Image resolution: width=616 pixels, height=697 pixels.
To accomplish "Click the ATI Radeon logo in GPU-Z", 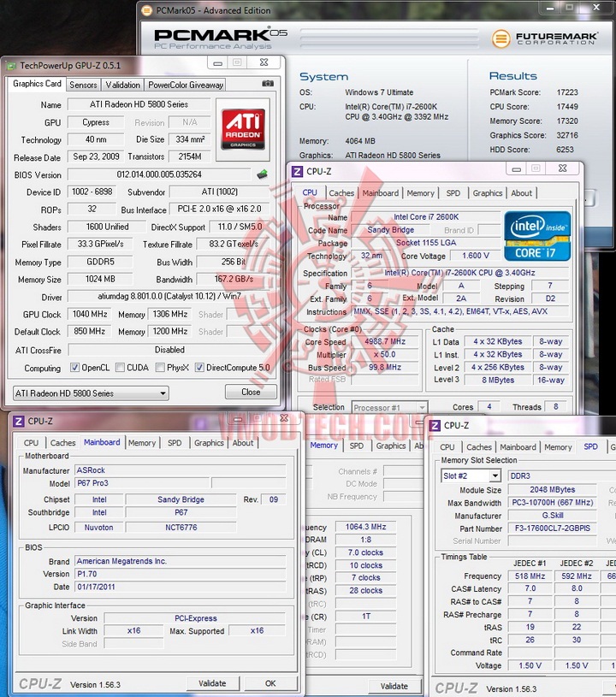I will 243,129.
